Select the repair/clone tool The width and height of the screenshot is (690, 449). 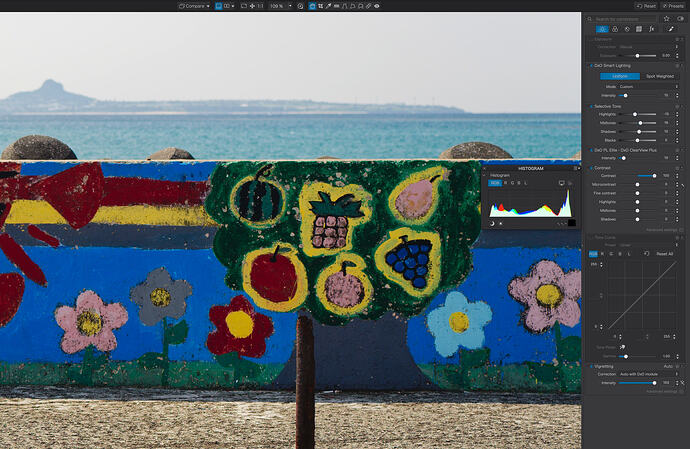tap(369, 6)
